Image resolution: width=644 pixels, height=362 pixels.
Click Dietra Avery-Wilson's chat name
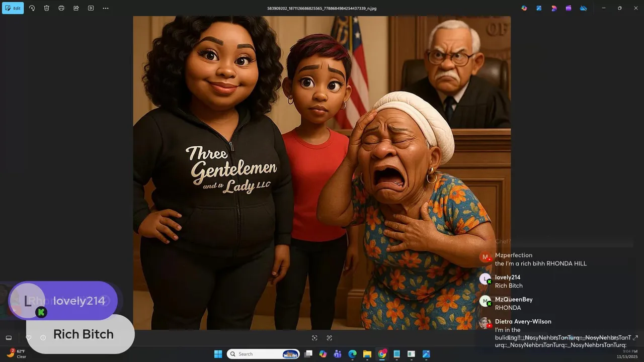(x=523, y=322)
